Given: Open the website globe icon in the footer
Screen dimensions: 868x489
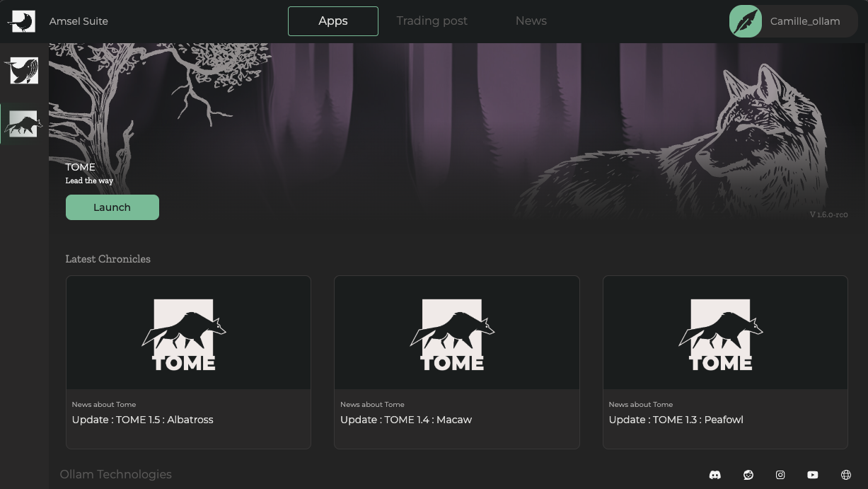Looking at the screenshot, I should pos(845,475).
